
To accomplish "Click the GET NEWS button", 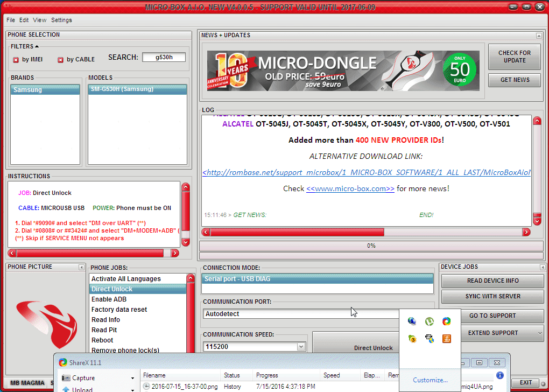I will 515,80.
